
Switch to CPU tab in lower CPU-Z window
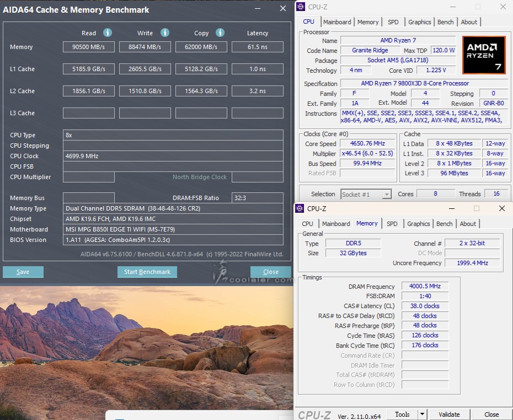click(x=308, y=224)
